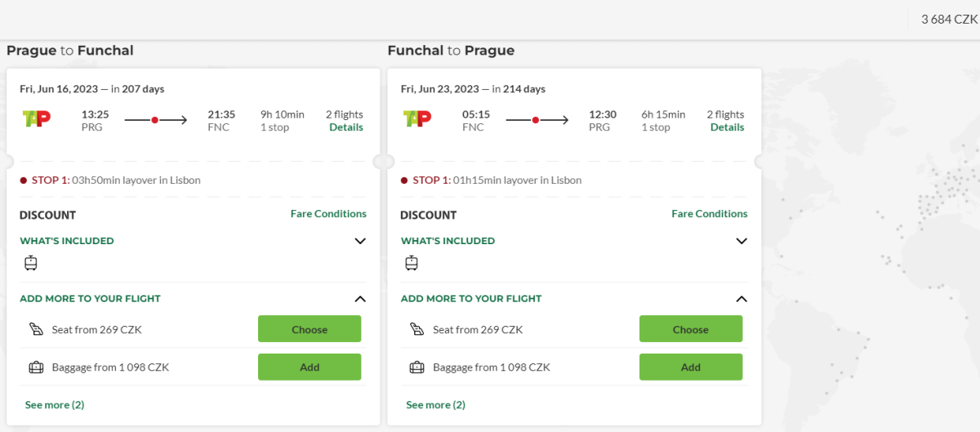Click TAP airline logo on Prague to Funchal flight
Screen dimensions: 980x432
[x=37, y=119]
